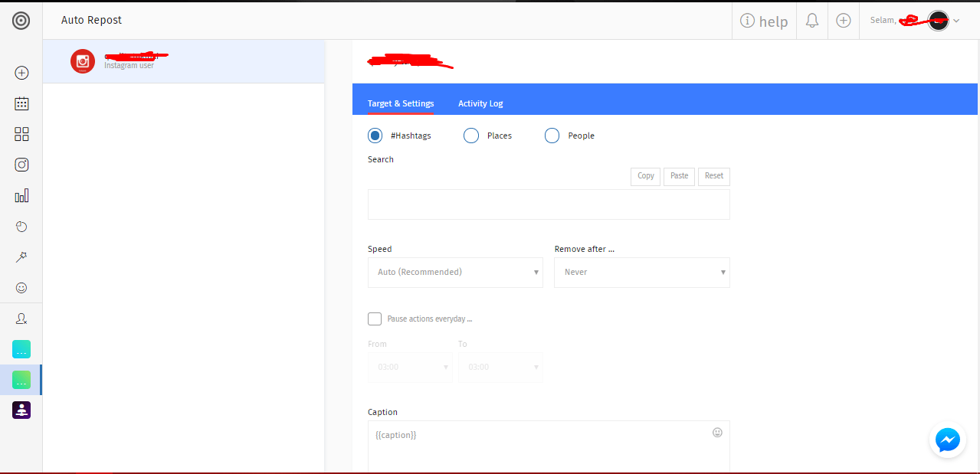Click the target logo icon at top-left
The height and width of the screenshot is (474, 980).
(21, 21)
